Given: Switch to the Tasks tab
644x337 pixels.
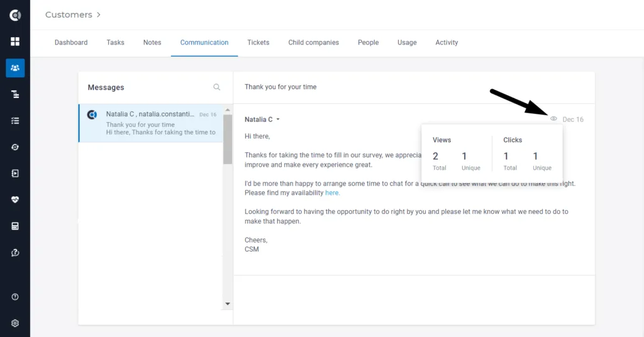Looking at the screenshot, I should [116, 42].
